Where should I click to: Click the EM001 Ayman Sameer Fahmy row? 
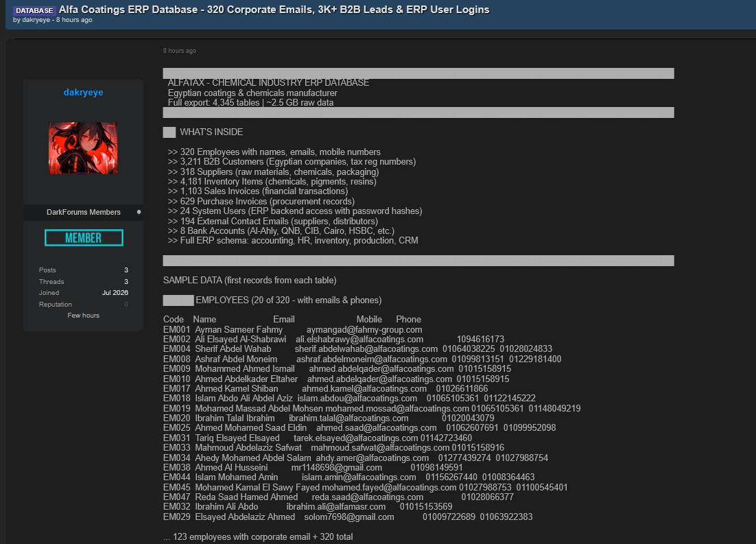[293, 330]
